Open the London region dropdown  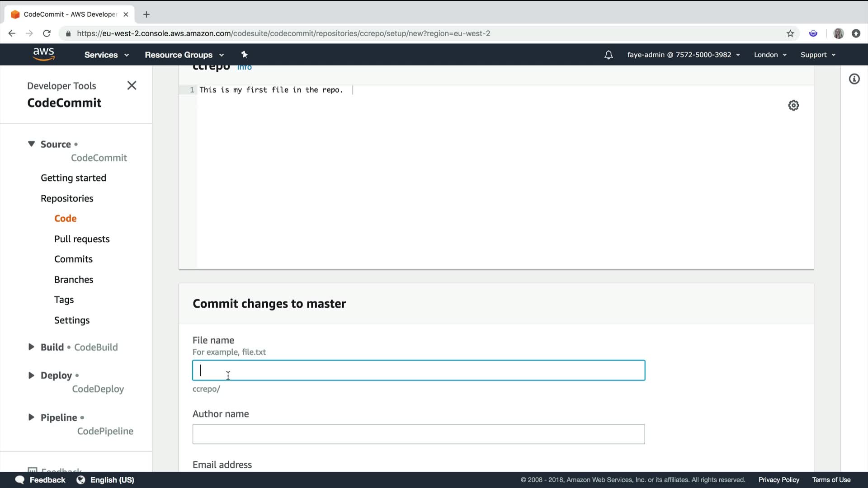770,55
